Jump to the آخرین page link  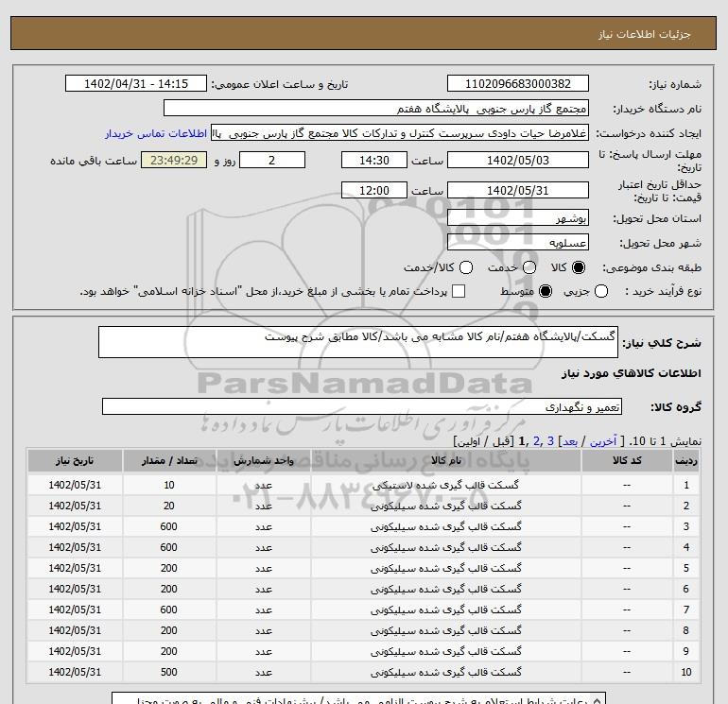603,441
